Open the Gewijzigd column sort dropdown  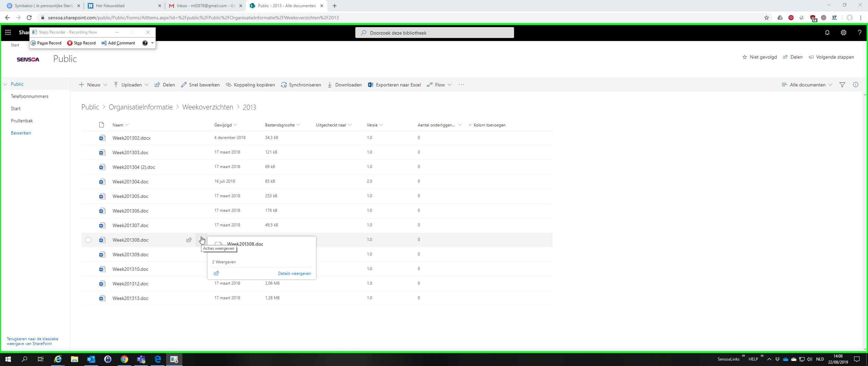[225, 125]
